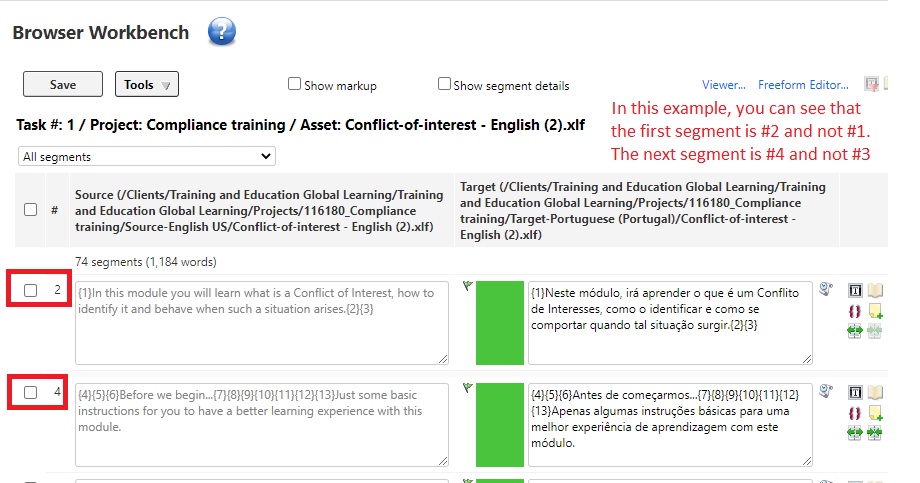The image size is (920, 483).
Task: Click the '74 segments (1,184 words)' text
Action: point(146,262)
